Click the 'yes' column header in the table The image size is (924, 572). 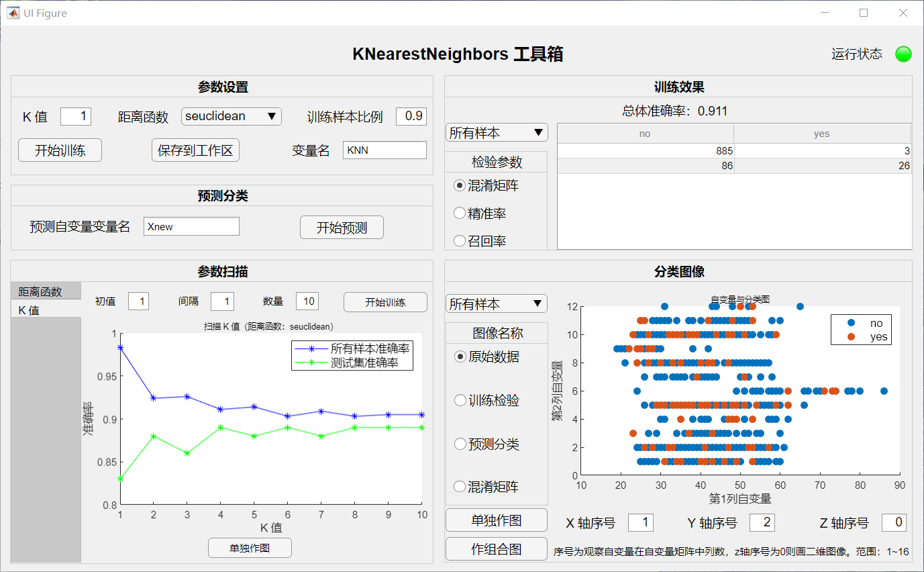(822, 134)
